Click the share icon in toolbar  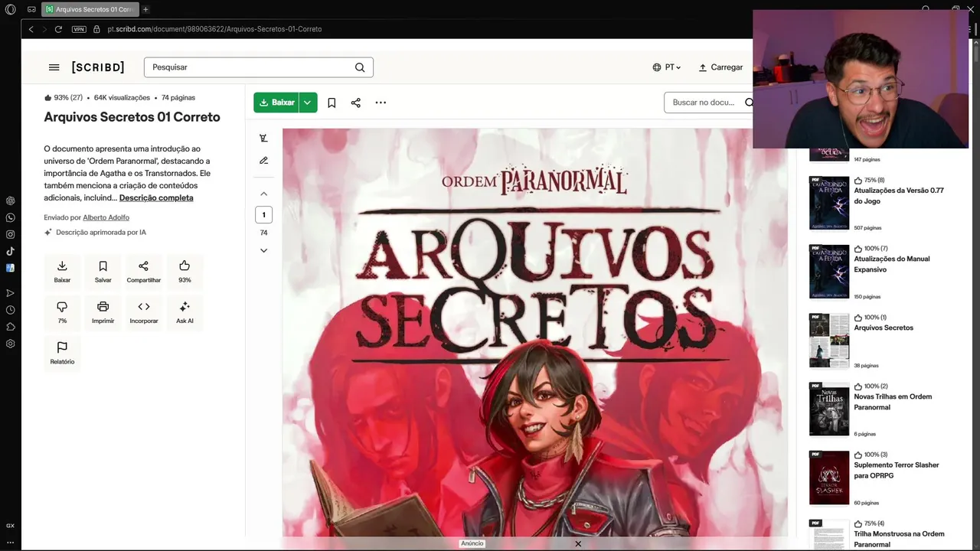point(356,103)
